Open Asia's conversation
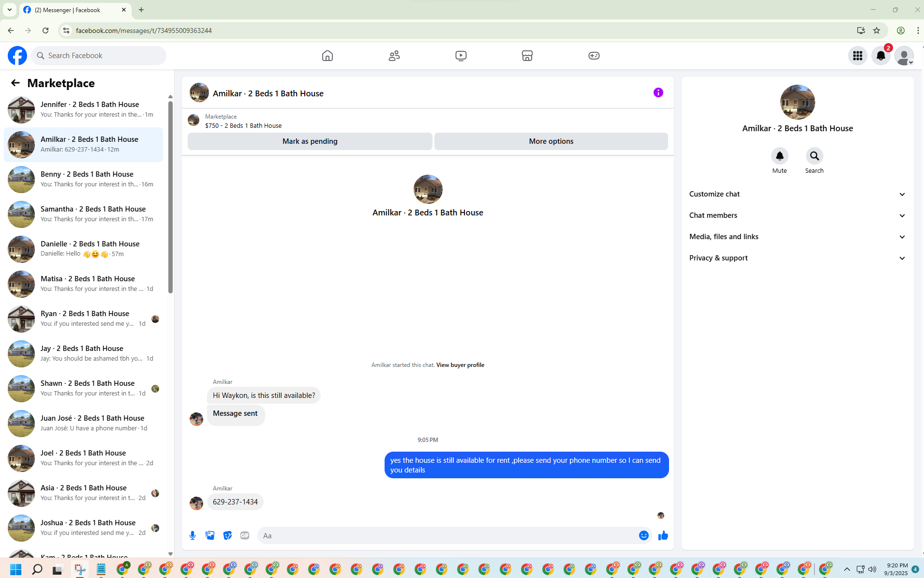Image resolution: width=924 pixels, height=578 pixels. click(83, 493)
